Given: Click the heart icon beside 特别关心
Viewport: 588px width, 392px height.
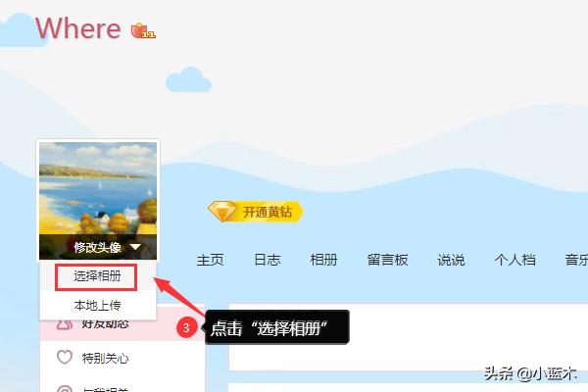Looking at the screenshot, I should (65, 357).
